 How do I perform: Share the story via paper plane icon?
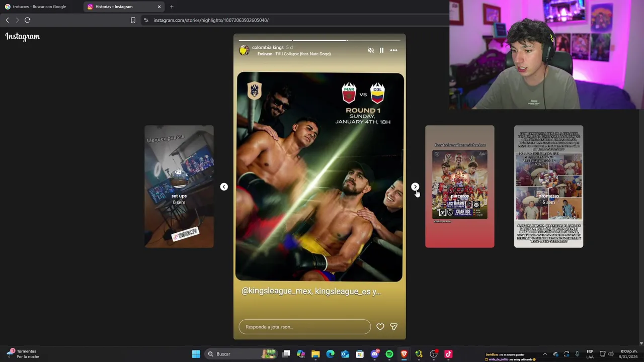click(393, 327)
